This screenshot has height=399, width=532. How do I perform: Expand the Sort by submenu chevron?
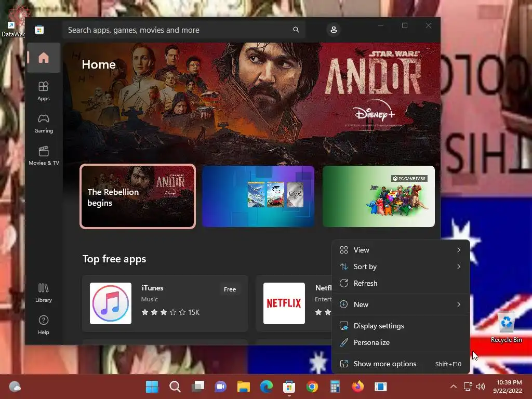(x=459, y=267)
